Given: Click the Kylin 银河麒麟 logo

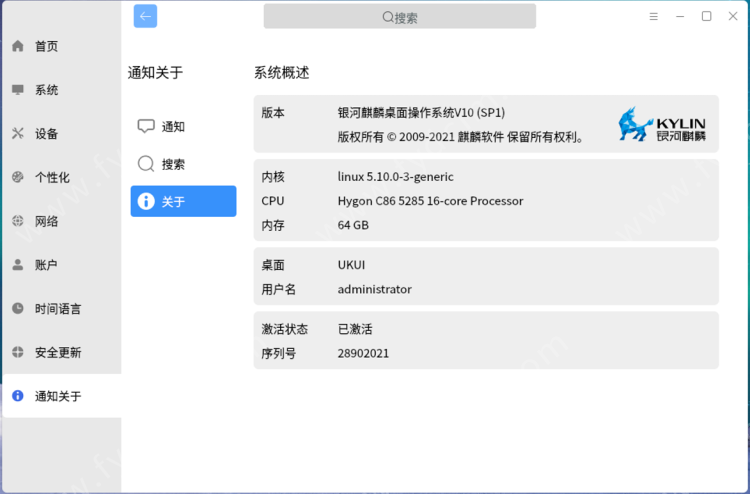Looking at the screenshot, I should [662, 125].
